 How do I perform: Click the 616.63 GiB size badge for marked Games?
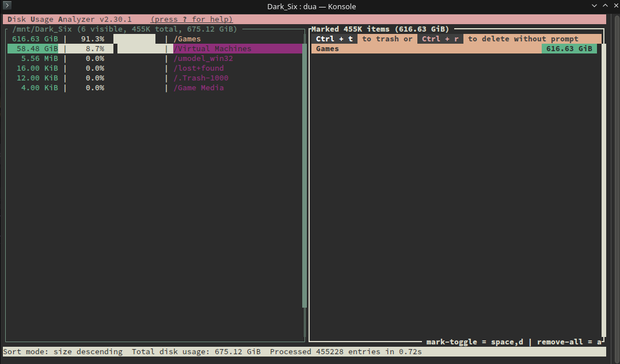[x=569, y=48]
